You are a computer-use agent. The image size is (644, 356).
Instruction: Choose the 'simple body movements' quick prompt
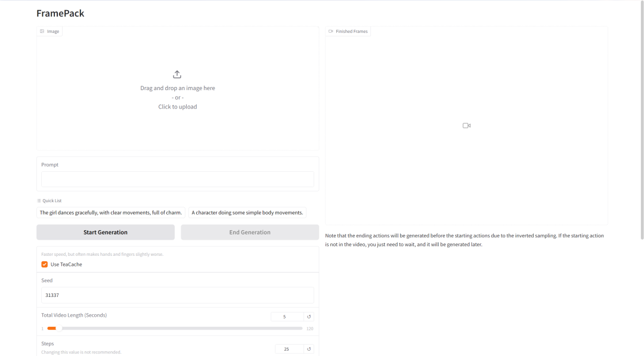tap(247, 213)
